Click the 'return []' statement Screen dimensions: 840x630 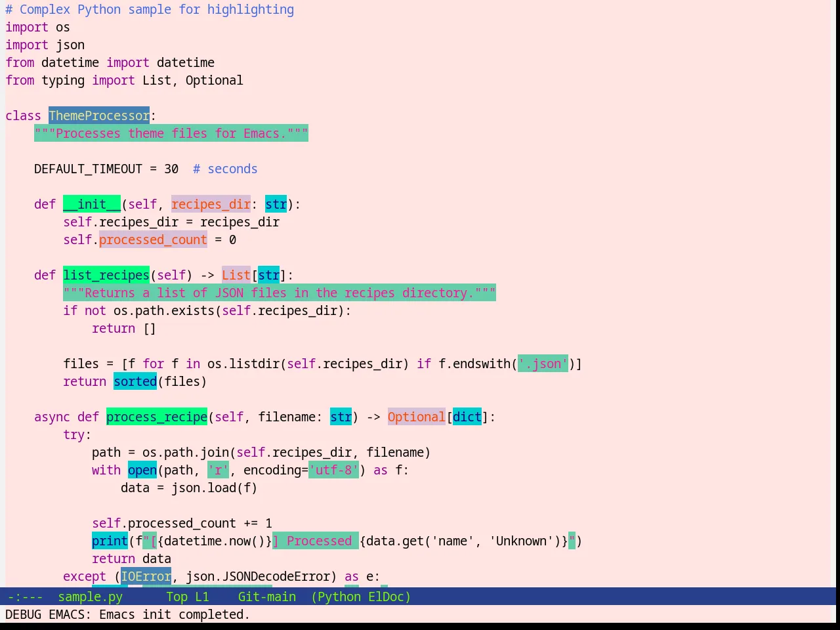coord(124,328)
